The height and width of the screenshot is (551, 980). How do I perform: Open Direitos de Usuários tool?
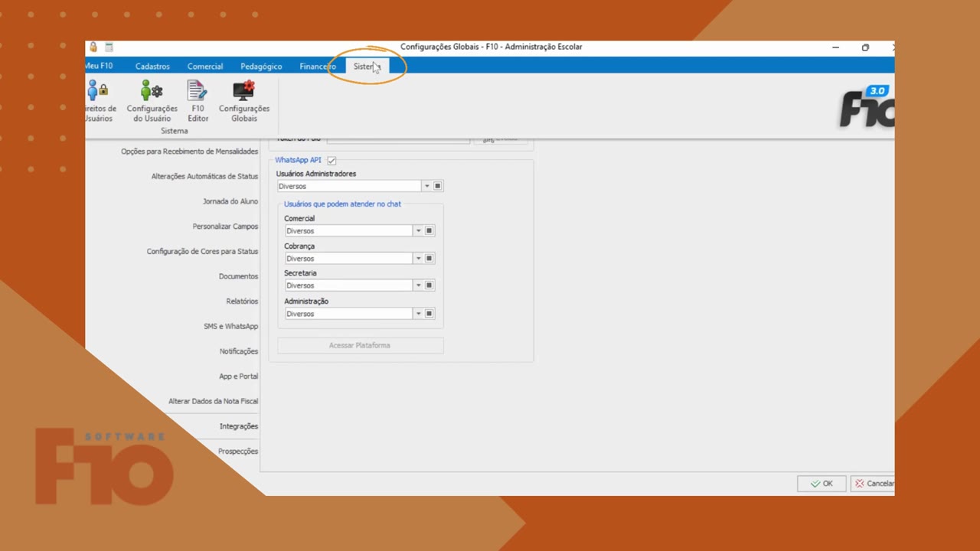[x=100, y=101]
